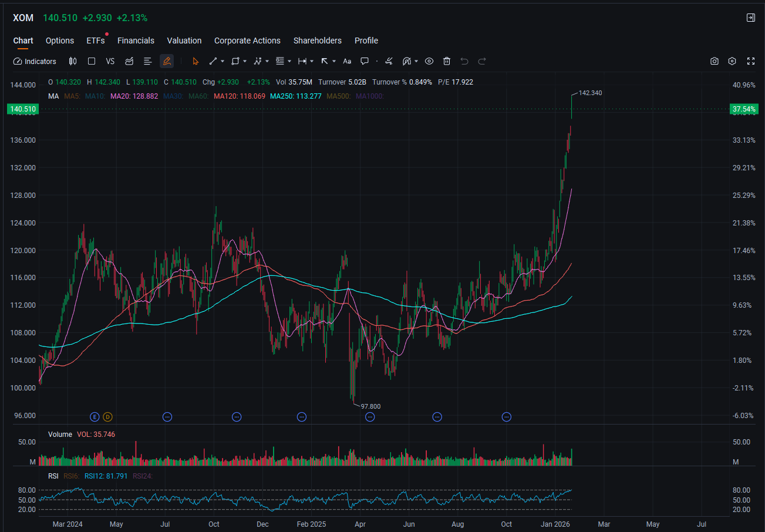Click the 97.800 low price label
Image resolution: width=765 pixels, height=532 pixels.
click(x=370, y=406)
